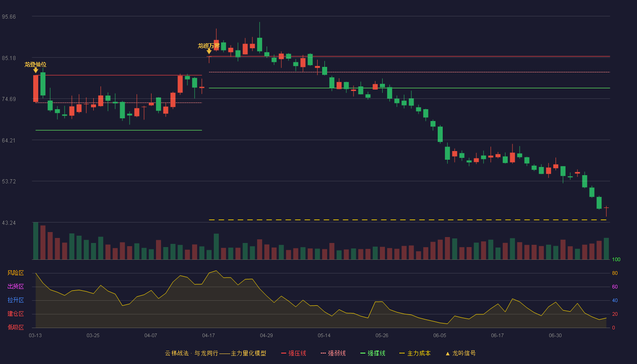This screenshot has width=637, height=364.
Task: Click the 龙巡万界 signal label
Action: 209,45
